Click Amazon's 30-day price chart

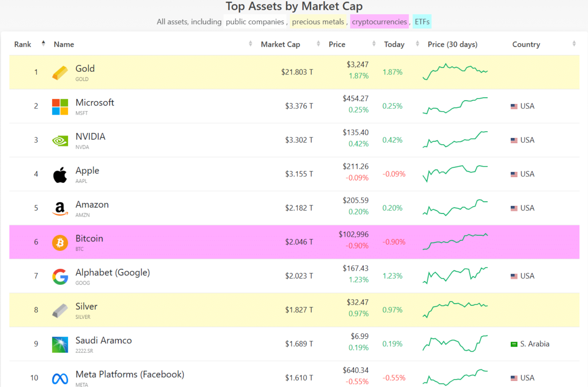(455, 207)
